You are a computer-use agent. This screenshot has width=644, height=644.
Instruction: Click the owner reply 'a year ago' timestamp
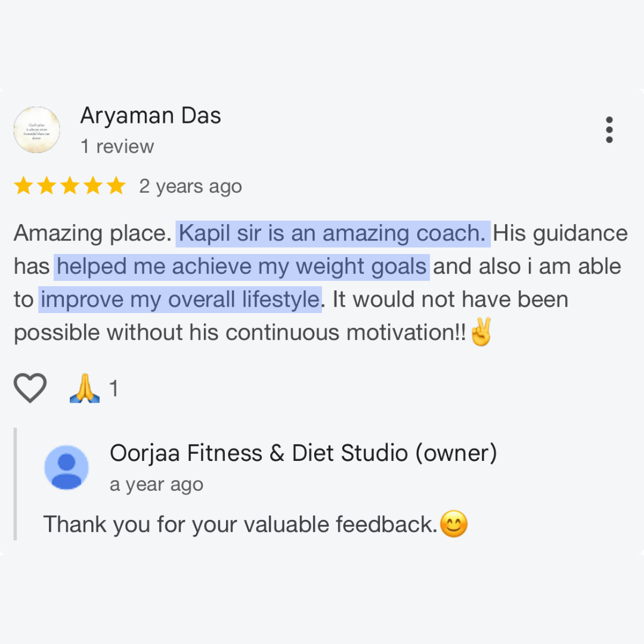pos(156,485)
